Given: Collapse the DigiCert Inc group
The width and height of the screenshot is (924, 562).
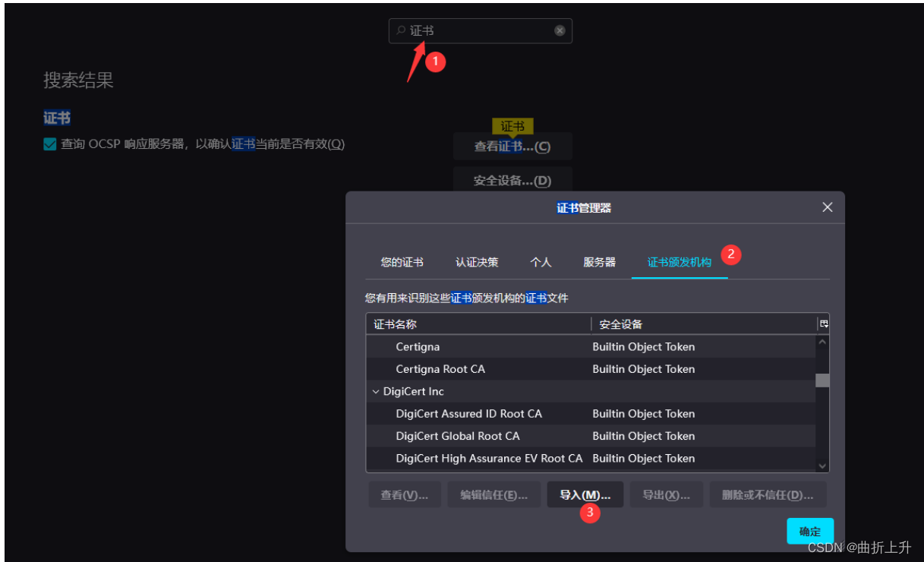Looking at the screenshot, I should (375, 392).
